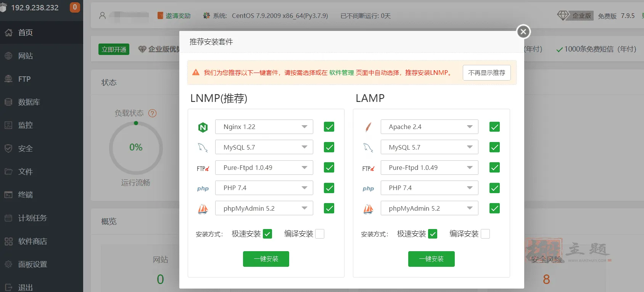644x292 pixels.
Task: Click the php icon in LNMP panel
Action: click(x=203, y=189)
